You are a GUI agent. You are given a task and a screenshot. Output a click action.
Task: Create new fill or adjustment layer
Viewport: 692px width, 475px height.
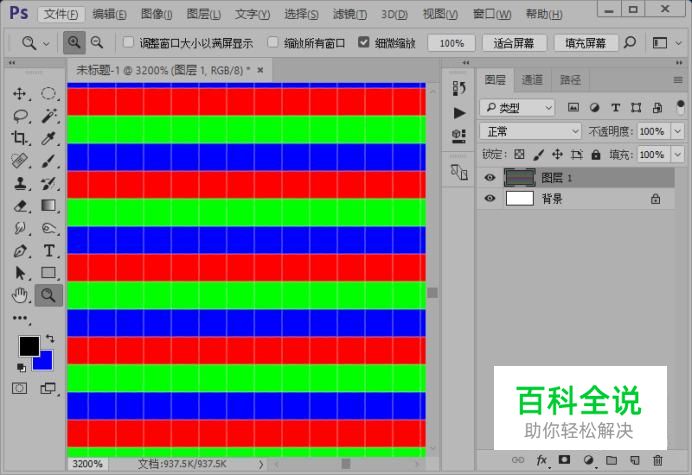588,460
